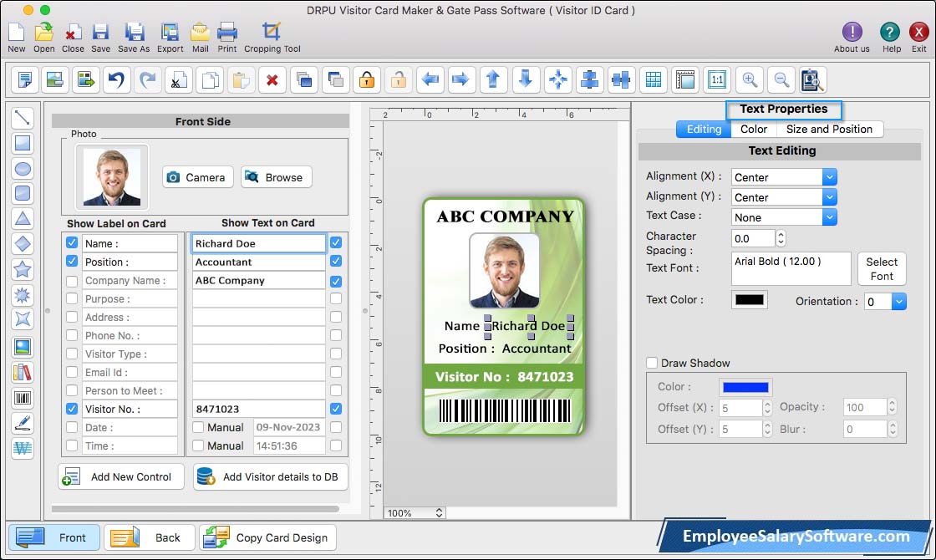The image size is (936, 560).
Task: Switch to Front card side
Action: coord(53,537)
